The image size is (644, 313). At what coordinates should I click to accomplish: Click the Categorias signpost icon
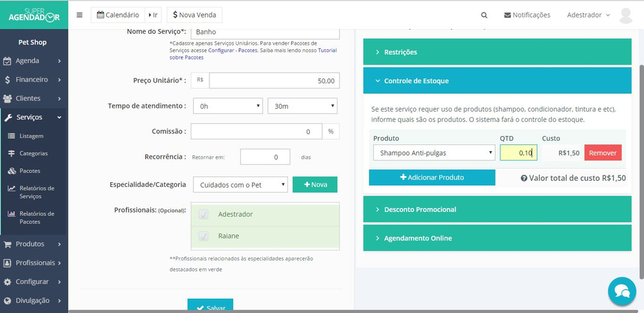coord(12,153)
